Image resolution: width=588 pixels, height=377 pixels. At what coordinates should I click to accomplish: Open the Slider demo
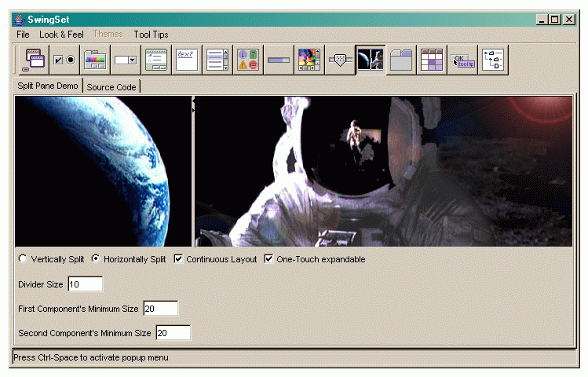pyautogui.click(x=340, y=60)
